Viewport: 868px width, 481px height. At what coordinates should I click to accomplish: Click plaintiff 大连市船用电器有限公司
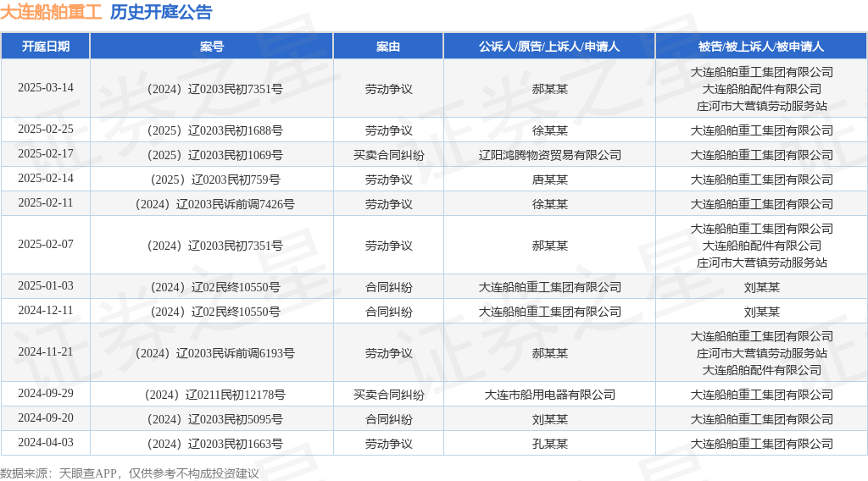[x=549, y=395]
